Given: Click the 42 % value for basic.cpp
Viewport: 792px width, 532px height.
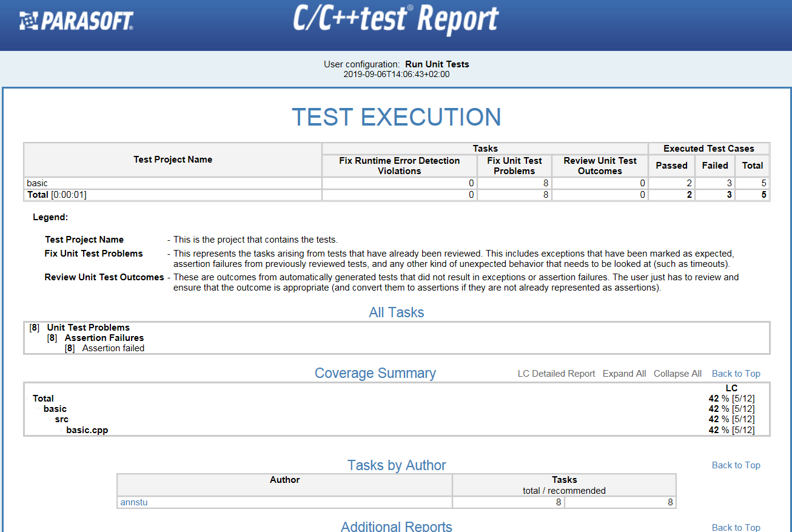Looking at the screenshot, I should coord(731,430).
